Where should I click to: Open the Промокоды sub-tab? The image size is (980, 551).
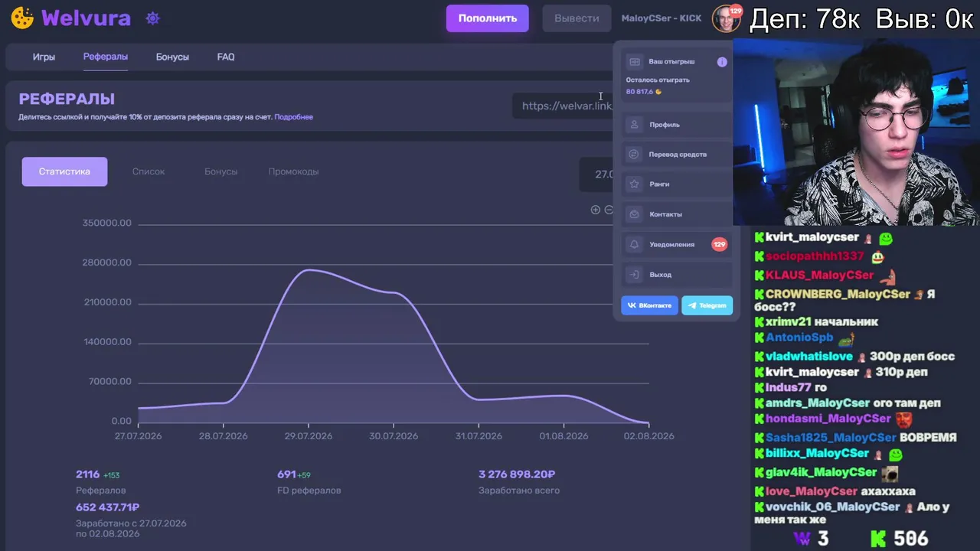tap(293, 171)
